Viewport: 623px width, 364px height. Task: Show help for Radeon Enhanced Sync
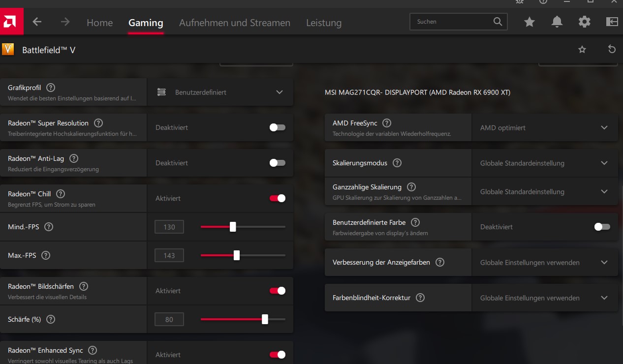click(93, 350)
